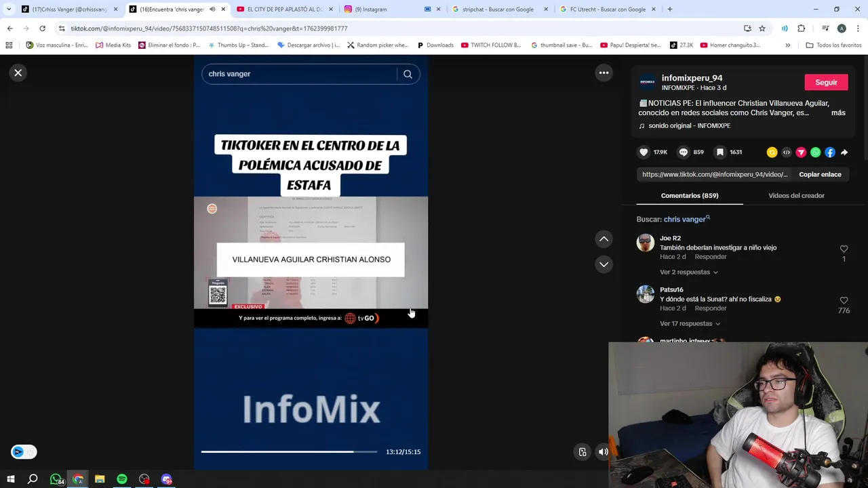The height and width of the screenshot is (488, 868).
Task: Seek along the video progress bar
Action: [x=289, y=451]
